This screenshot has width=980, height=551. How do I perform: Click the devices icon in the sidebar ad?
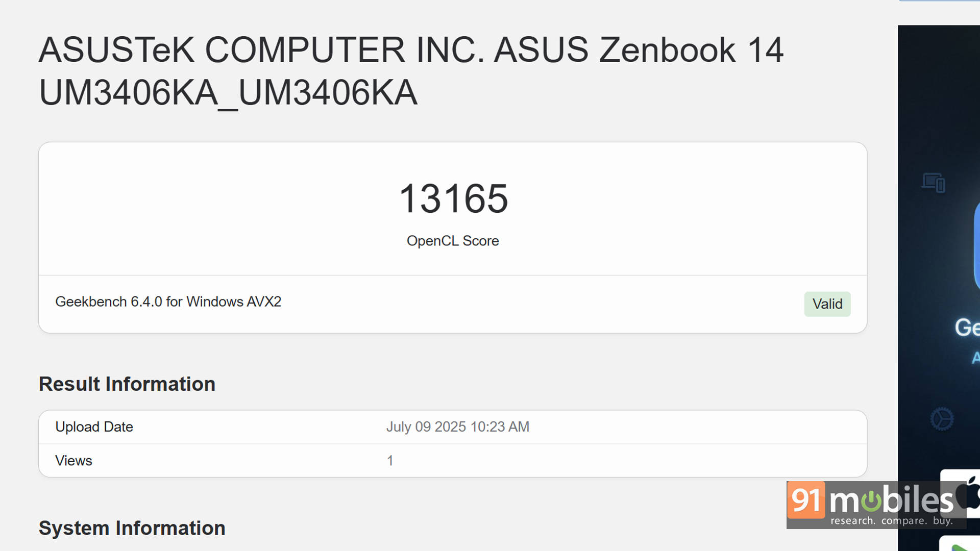tap(934, 183)
